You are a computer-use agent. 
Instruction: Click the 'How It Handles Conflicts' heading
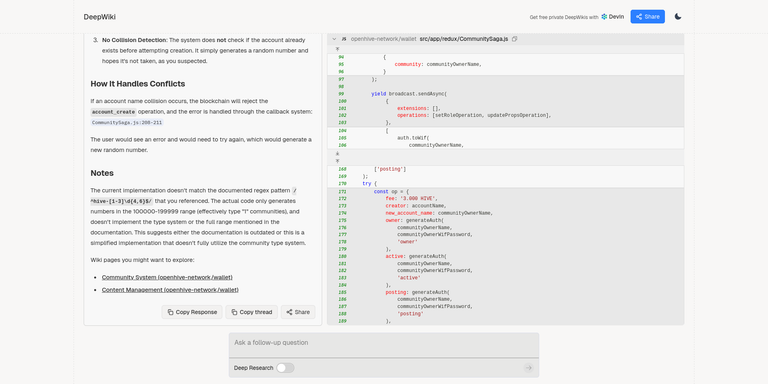[138, 84]
